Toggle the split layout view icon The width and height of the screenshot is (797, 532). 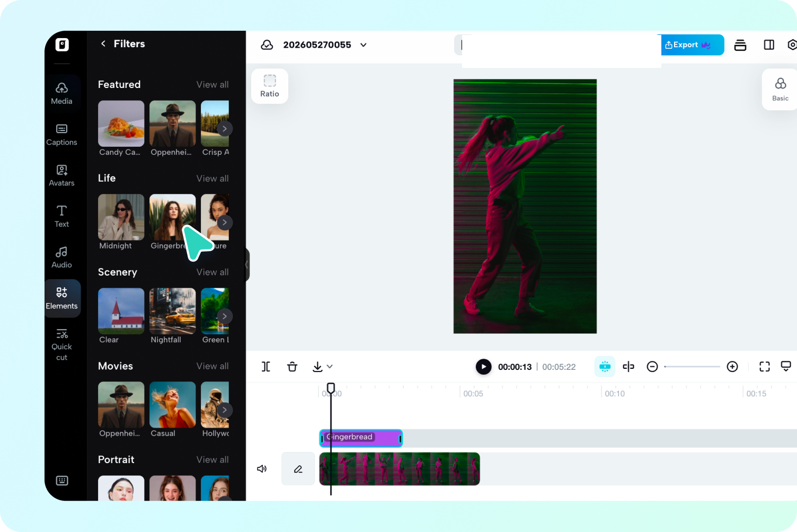pyautogui.click(x=769, y=45)
